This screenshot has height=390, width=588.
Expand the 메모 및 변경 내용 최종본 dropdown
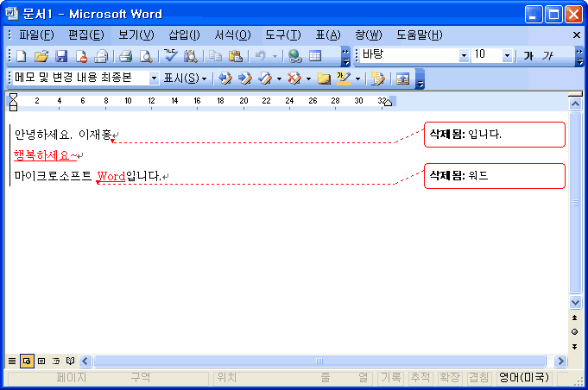pos(155,79)
